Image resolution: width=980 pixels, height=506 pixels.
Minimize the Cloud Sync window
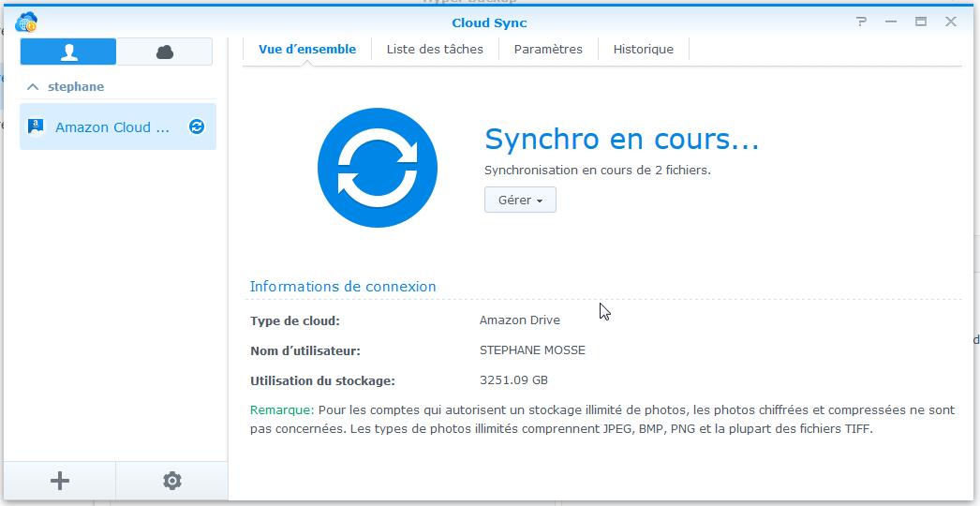point(891,22)
